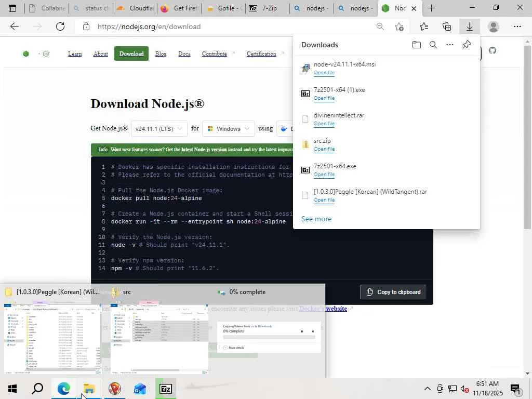Open file for 7z2501-x64 (1).exe
Image resolution: width=532 pixels, height=399 pixels.
[x=324, y=98]
